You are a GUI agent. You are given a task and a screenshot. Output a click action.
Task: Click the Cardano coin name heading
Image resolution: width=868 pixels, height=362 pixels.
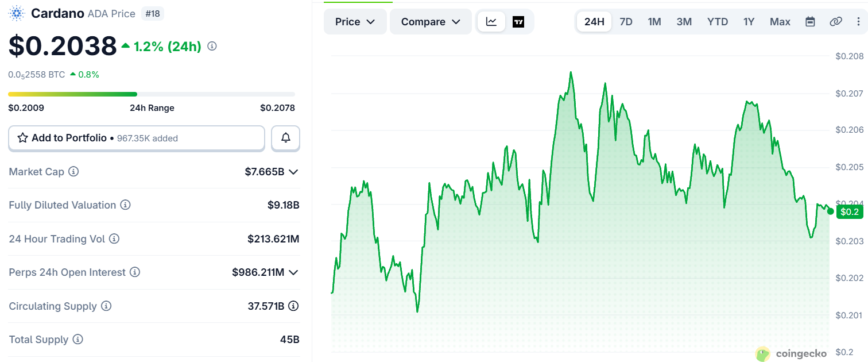point(57,13)
